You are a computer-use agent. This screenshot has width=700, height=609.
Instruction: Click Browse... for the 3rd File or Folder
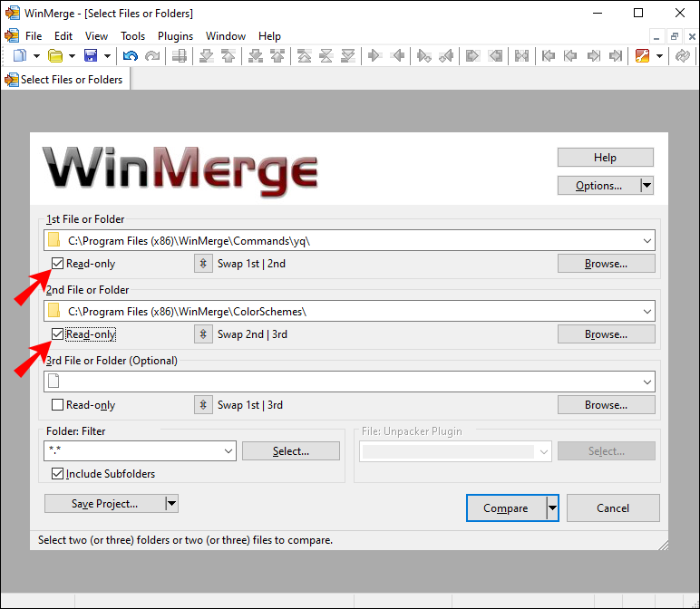click(607, 405)
